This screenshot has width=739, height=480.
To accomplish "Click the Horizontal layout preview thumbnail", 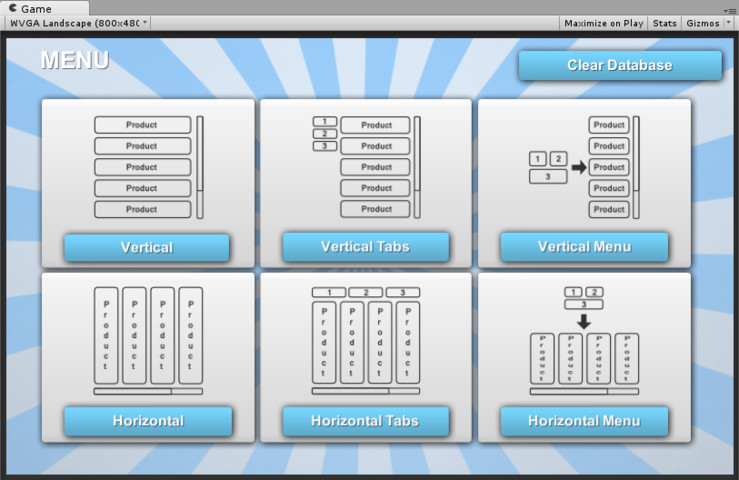I will pyautogui.click(x=148, y=340).
